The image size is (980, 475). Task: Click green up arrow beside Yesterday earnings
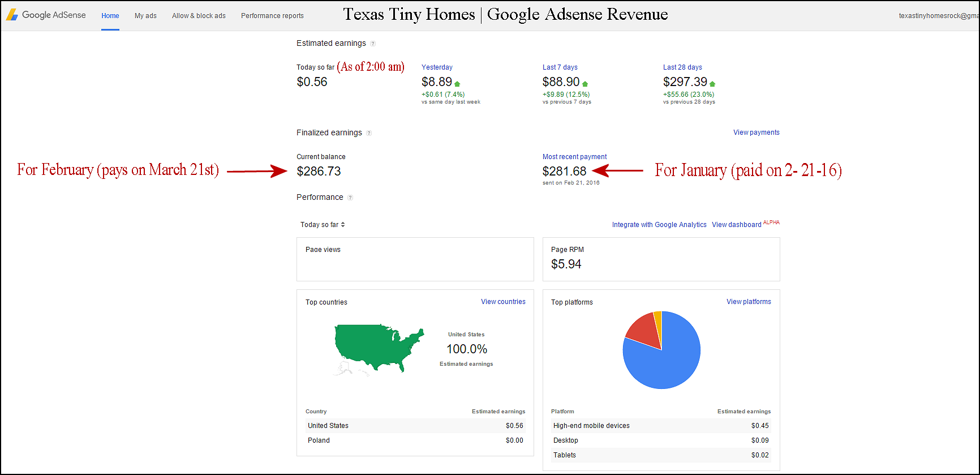457,84
